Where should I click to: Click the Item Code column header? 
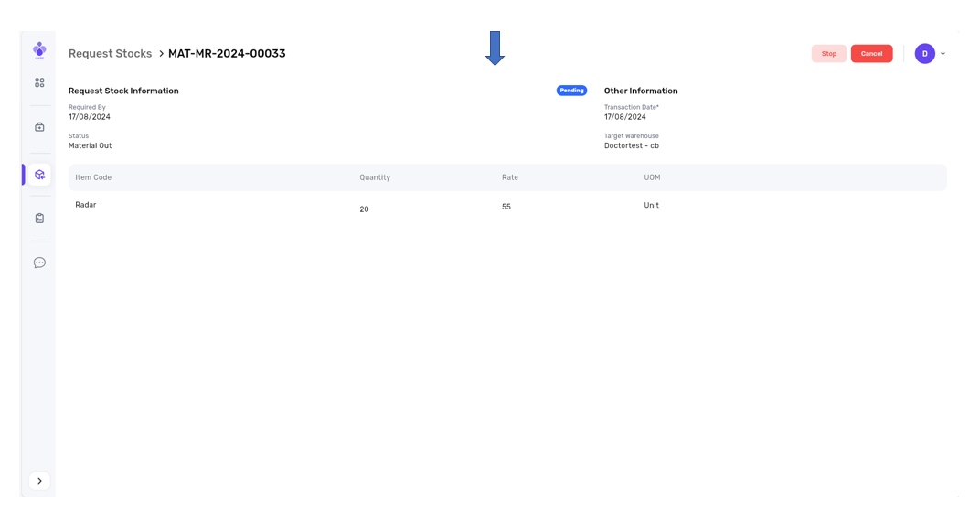(x=93, y=177)
